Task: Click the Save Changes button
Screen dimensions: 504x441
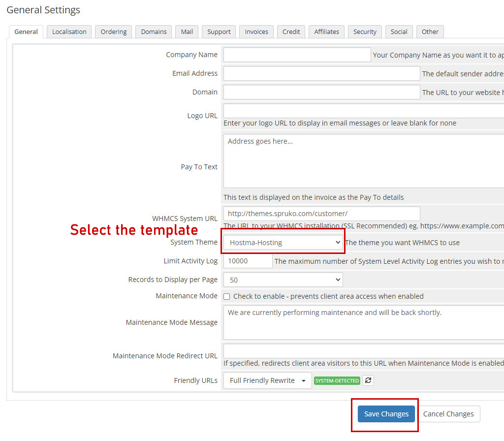Action: [386, 414]
